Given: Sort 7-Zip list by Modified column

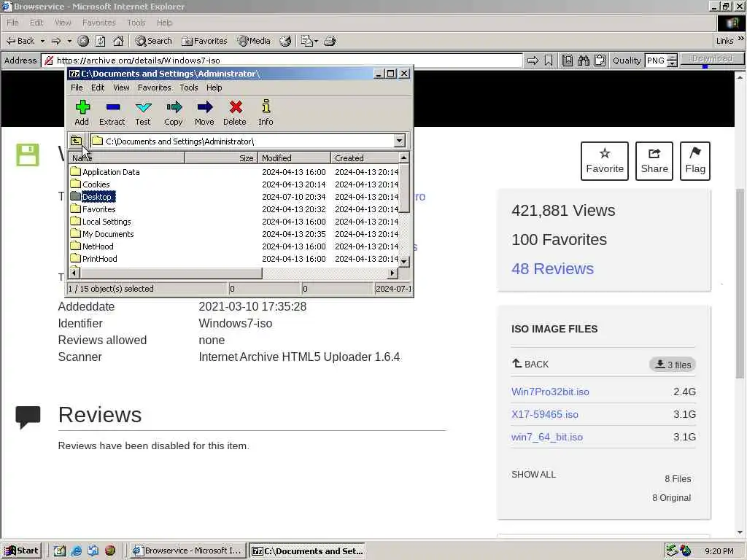Looking at the screenshot, I should pos(294,158).
